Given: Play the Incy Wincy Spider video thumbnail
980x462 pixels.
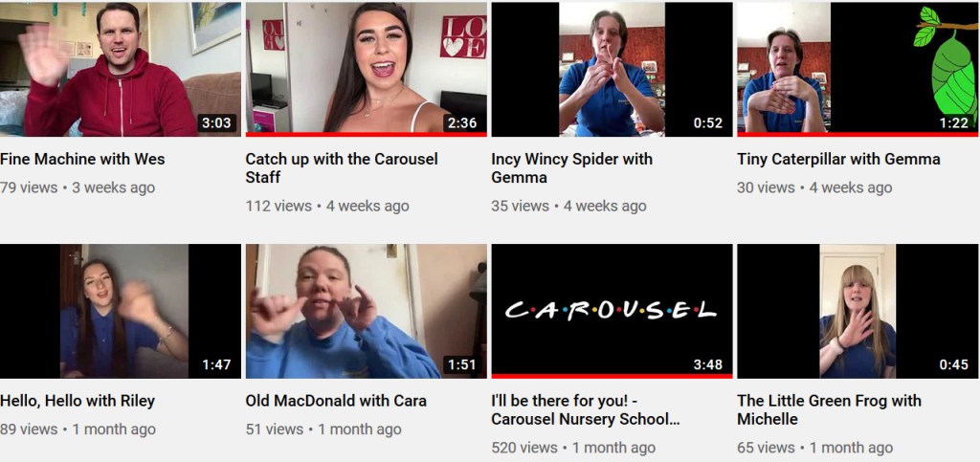Looking at the screenshot, I should (x=612, y=69).
